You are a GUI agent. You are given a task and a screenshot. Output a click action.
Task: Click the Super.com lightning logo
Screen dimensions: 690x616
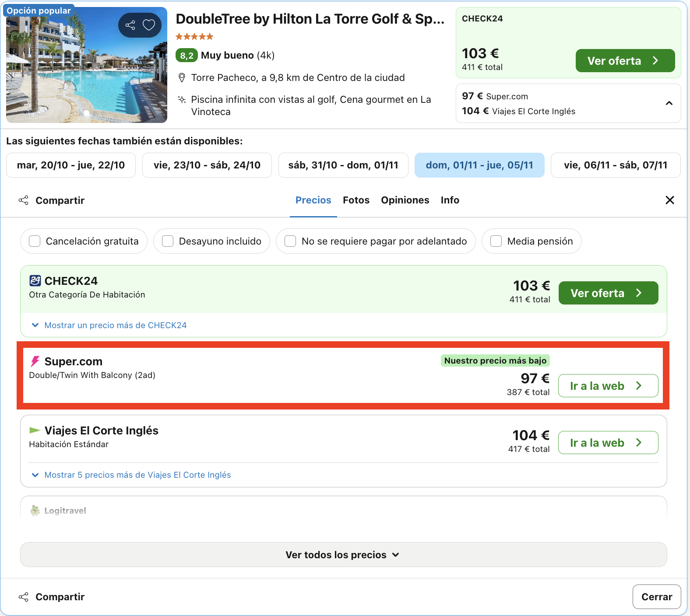coord(35,361)
